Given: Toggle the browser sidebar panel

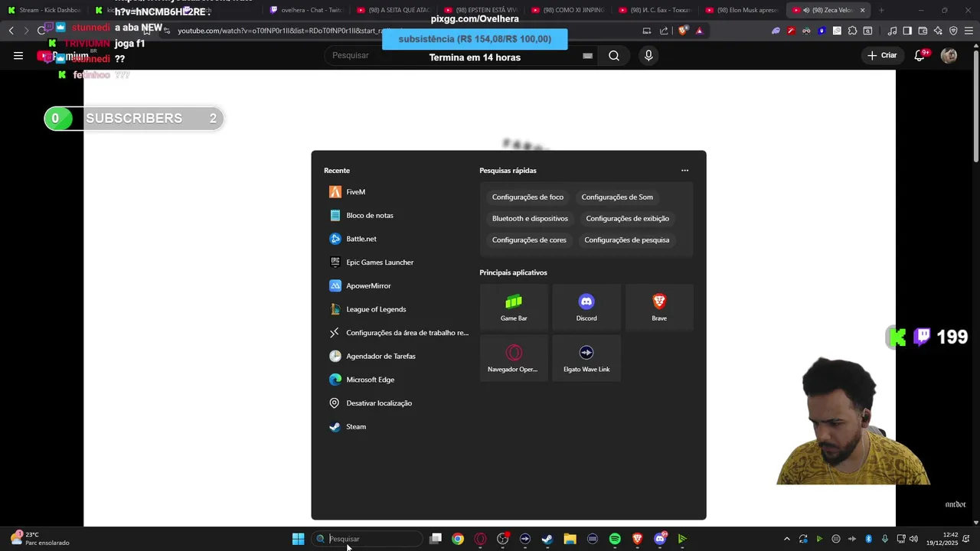Looking at the screenshot, I should point(907,31).
